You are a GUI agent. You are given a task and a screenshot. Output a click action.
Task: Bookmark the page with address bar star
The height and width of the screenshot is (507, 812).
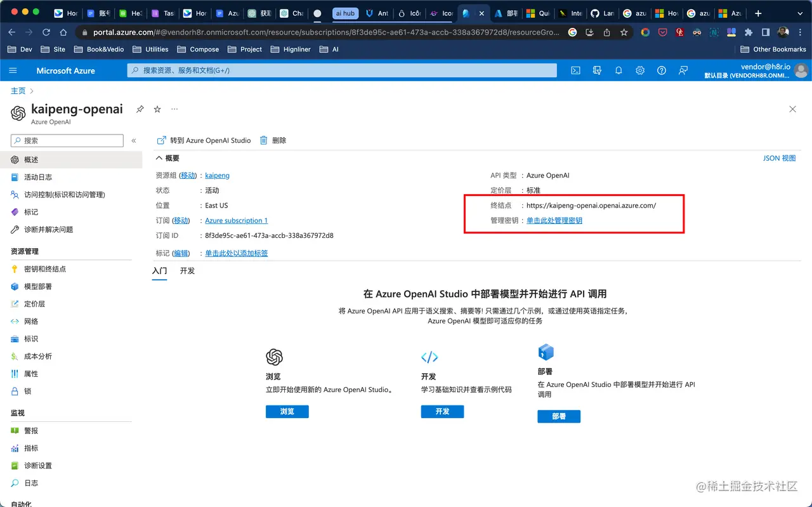[624, 32]
